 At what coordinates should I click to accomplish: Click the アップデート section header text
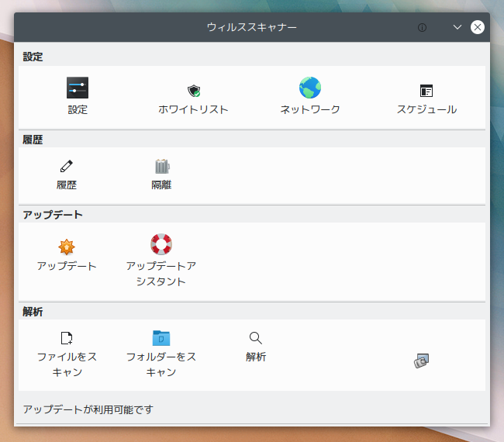coord(53,215)
